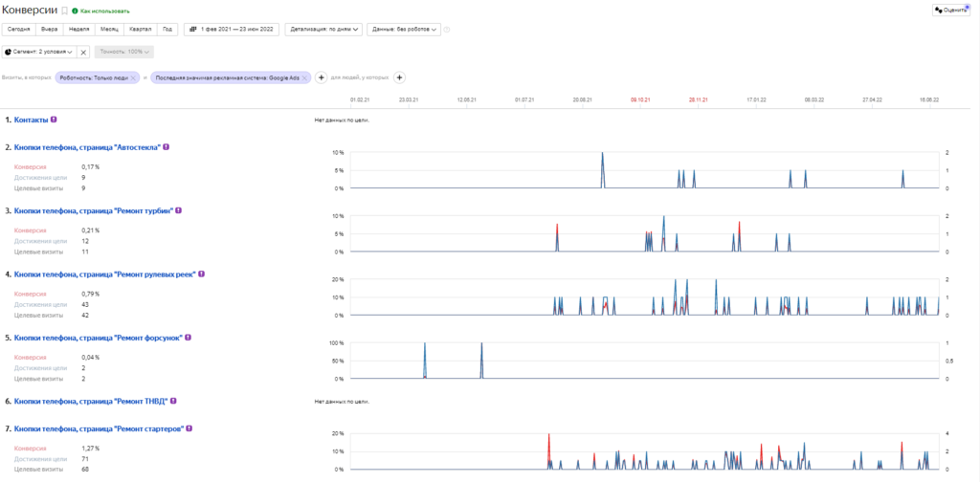This screenshot has height=482, width=980.
Task: Click the purple icon beside "Ремонт стартеров" goal
Action: (x=189, y=429)
